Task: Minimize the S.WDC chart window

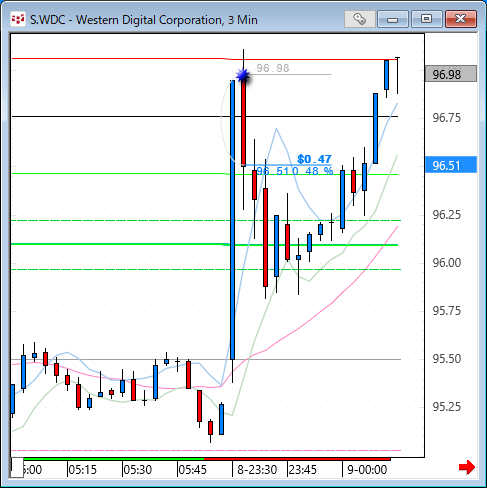Action: (393, 19)
